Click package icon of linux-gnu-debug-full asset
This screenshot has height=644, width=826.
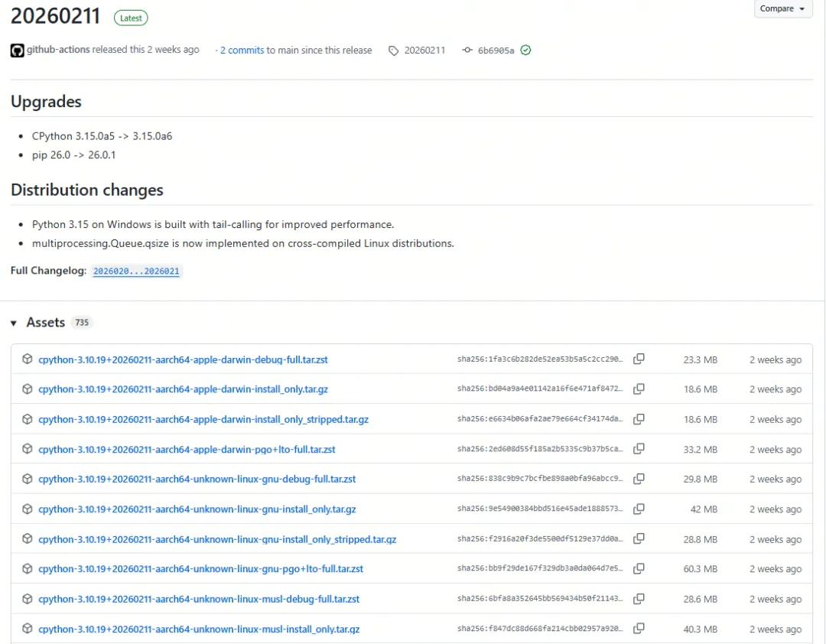28,479
